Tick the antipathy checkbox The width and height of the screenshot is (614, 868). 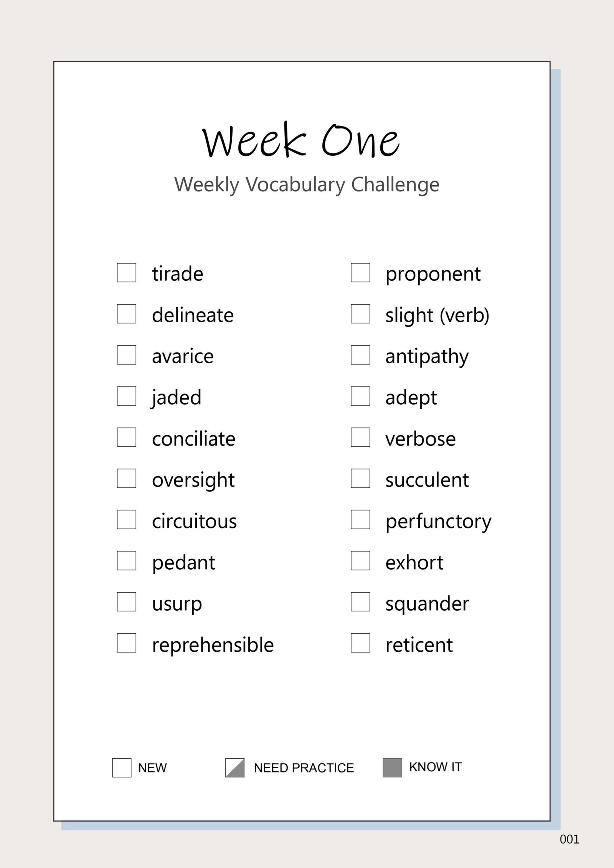[360, 355]
